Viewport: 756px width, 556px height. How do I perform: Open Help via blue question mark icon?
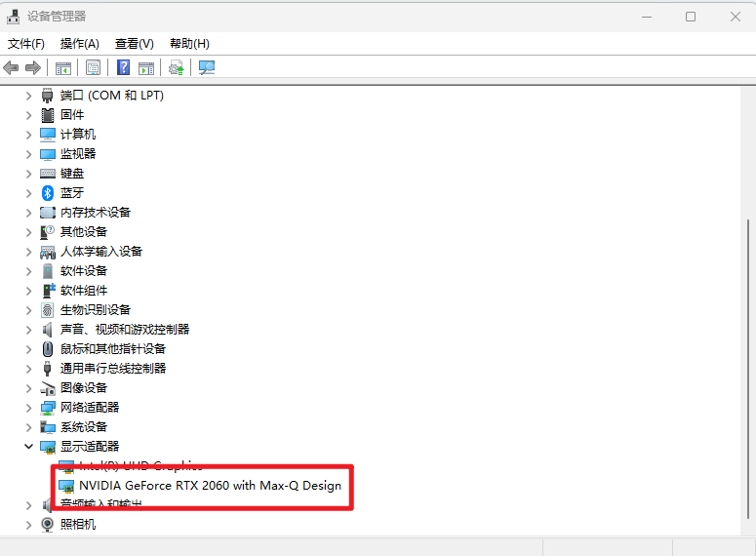pyautogui.click(x=124, y=67)
